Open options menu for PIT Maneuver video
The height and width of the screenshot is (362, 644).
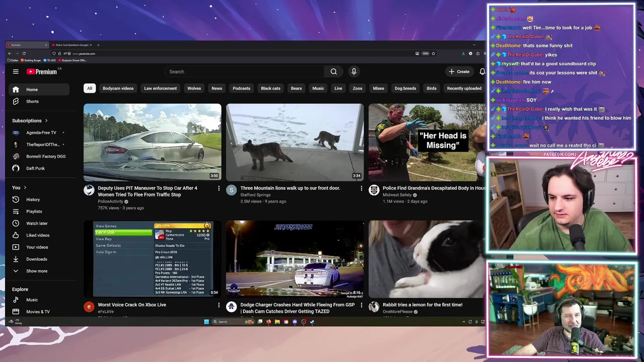point(218,188)
